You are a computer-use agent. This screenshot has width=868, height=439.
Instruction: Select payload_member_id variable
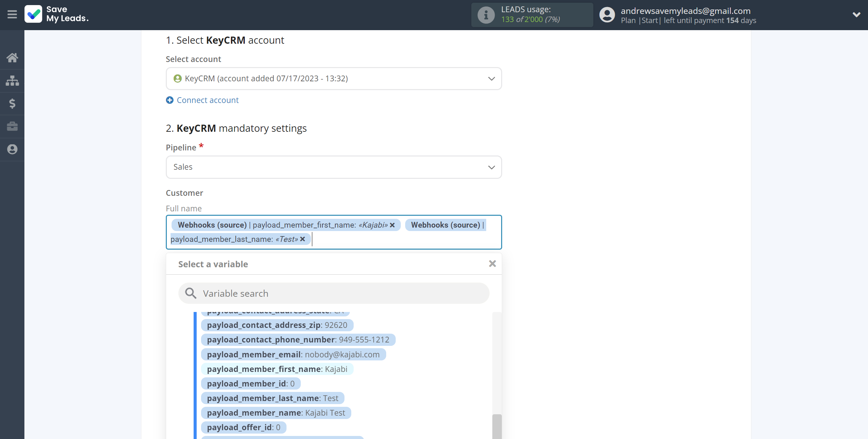click(x=251, y=384)
